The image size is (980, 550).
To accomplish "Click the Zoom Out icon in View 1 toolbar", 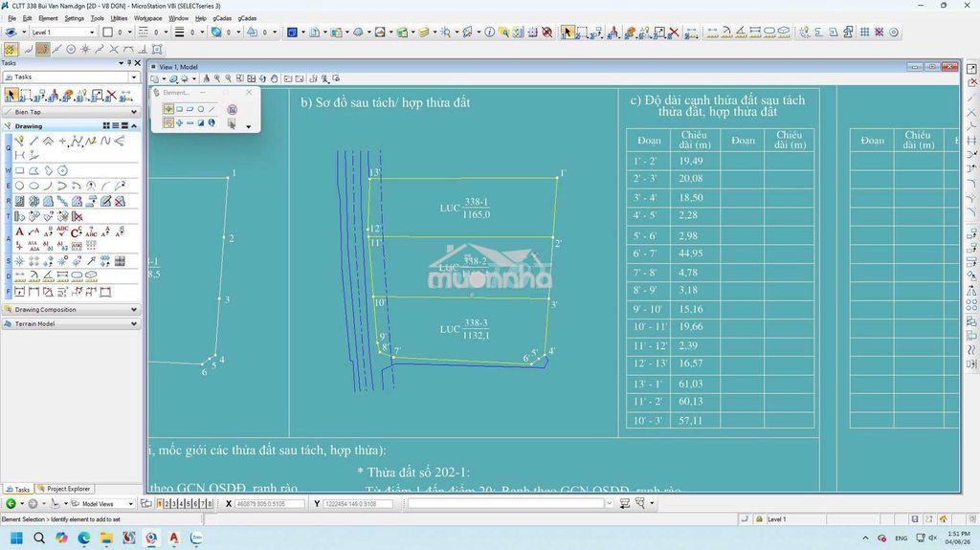I will point(228,78).
